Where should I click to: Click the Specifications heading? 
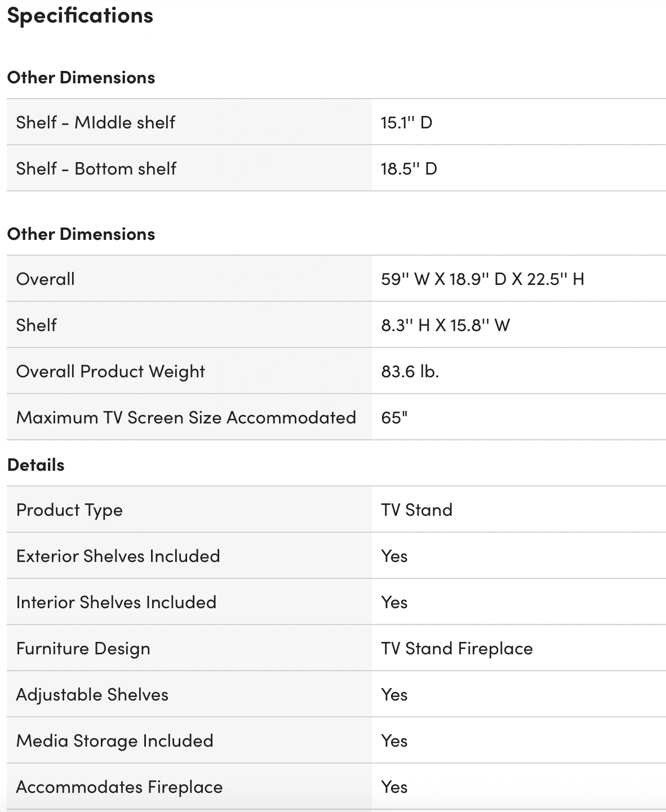tap(80, 16)
